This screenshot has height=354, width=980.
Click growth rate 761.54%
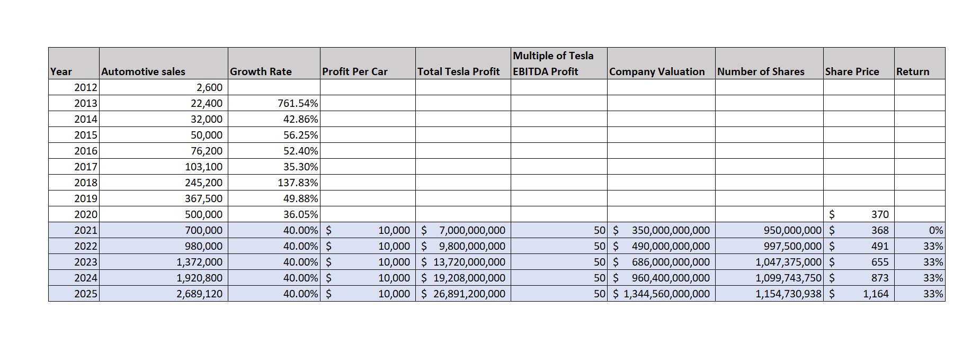[x=274, y=103]
